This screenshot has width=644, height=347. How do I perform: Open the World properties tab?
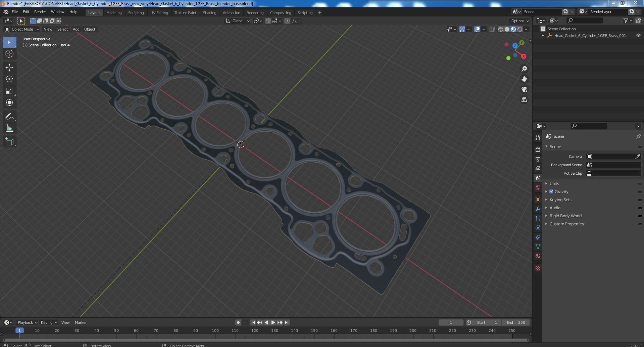coord(538,187)
